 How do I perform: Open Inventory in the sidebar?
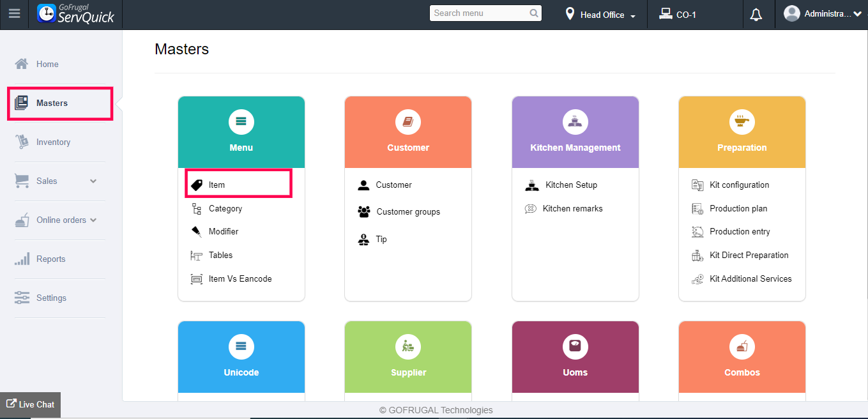(x=53, y=142)
